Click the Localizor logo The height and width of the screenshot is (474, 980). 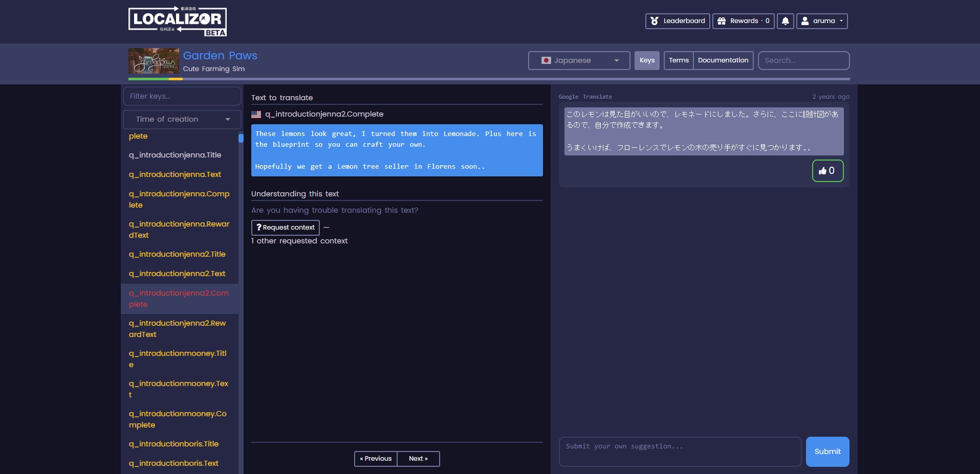177,21
